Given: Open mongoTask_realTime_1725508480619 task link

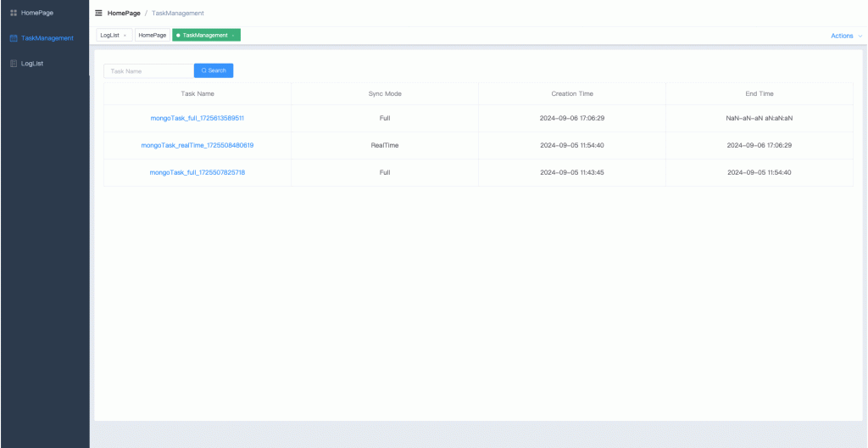Looking at the screenshot, I should click(198, 145).
